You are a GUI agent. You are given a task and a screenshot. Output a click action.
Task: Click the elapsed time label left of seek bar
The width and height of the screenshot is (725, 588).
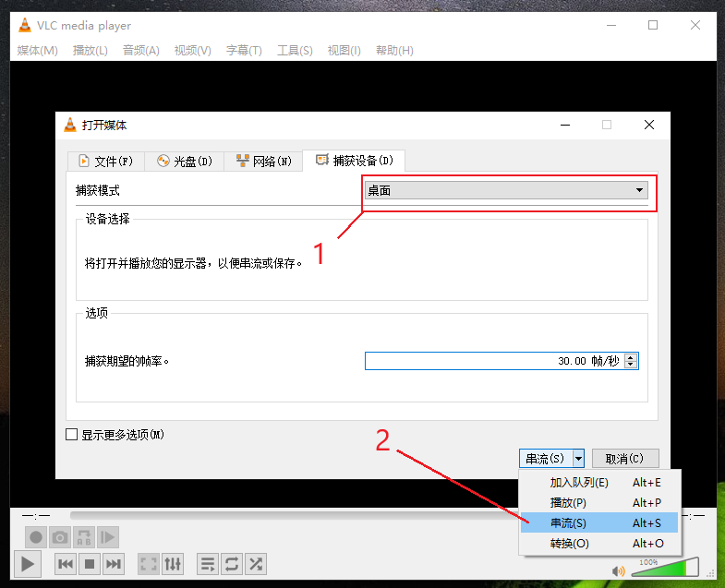(x=36, y=515)
